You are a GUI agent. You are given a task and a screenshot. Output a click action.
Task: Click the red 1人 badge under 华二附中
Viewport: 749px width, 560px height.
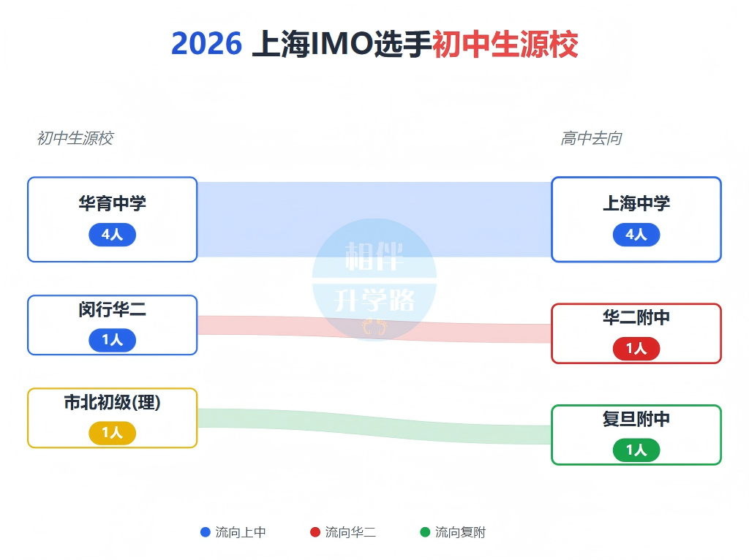(x=636, y=349)
